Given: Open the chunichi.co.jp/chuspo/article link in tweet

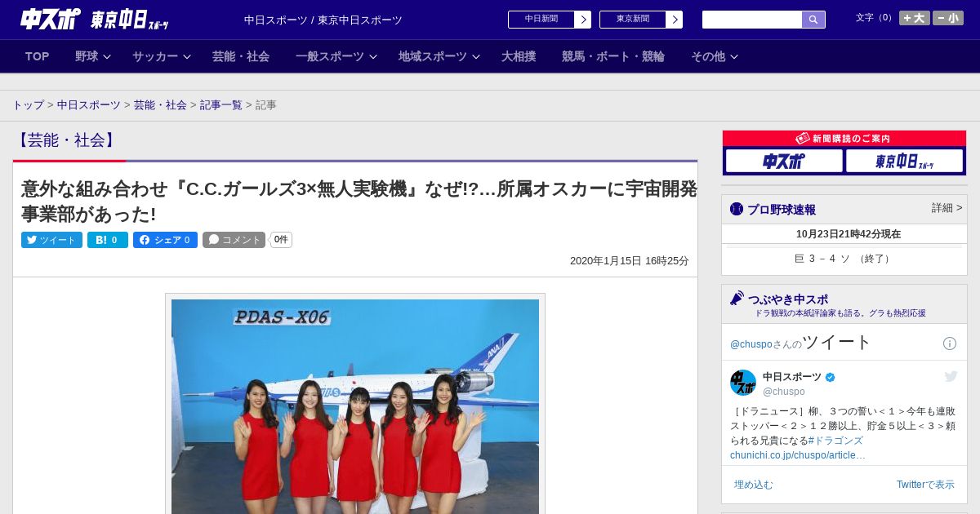Looking at the screenshot, I should point(798,455).
